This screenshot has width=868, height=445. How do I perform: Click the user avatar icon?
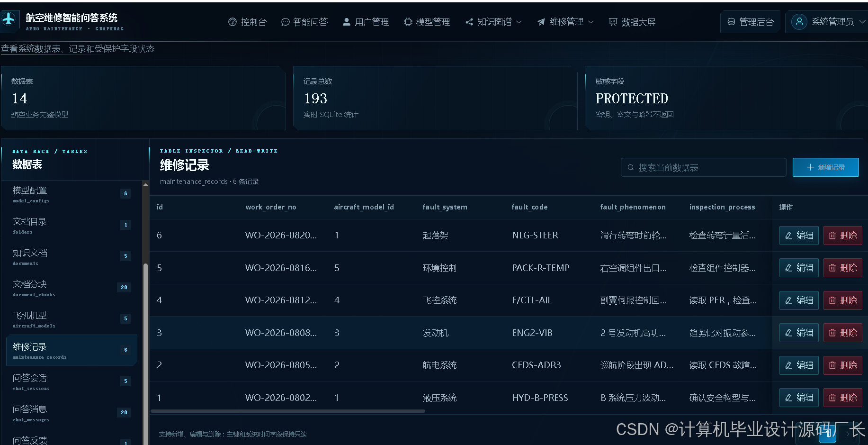799,22
